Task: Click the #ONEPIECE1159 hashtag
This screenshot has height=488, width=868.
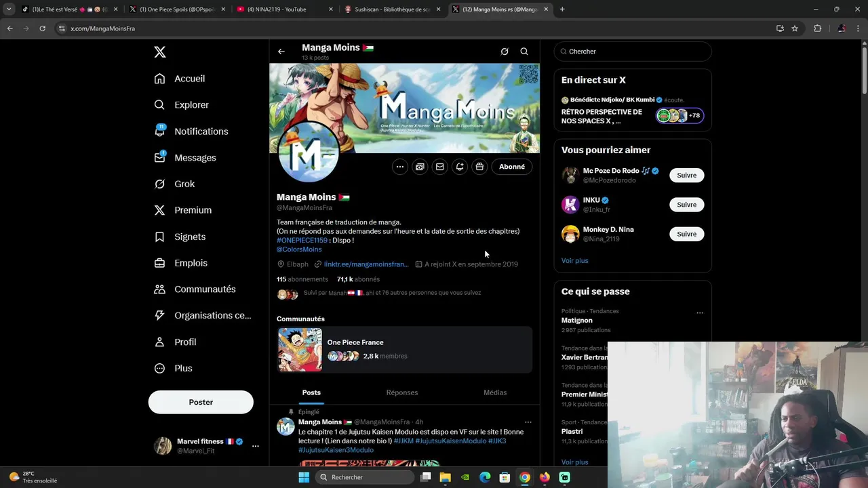Action: coord(302,240)
